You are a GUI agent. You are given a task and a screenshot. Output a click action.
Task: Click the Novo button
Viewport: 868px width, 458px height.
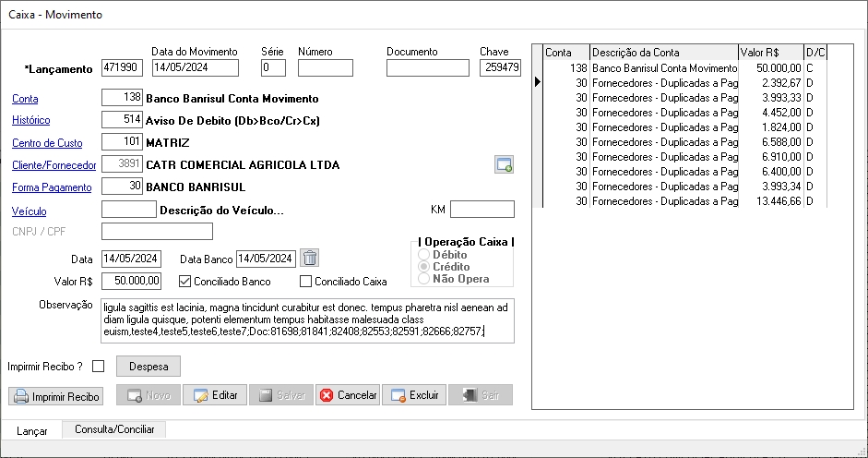tap(149, 395)
